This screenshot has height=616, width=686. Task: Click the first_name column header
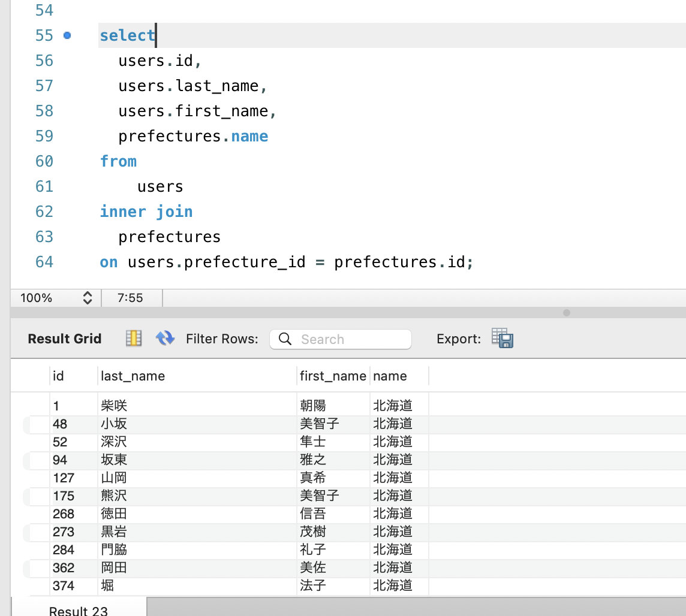pyautogui.click(x=333, y=376)
